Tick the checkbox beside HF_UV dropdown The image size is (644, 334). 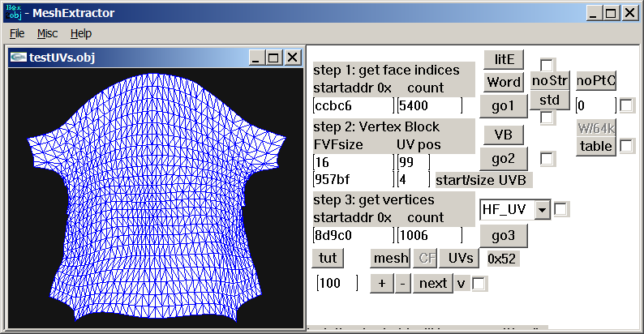[561, 209]
